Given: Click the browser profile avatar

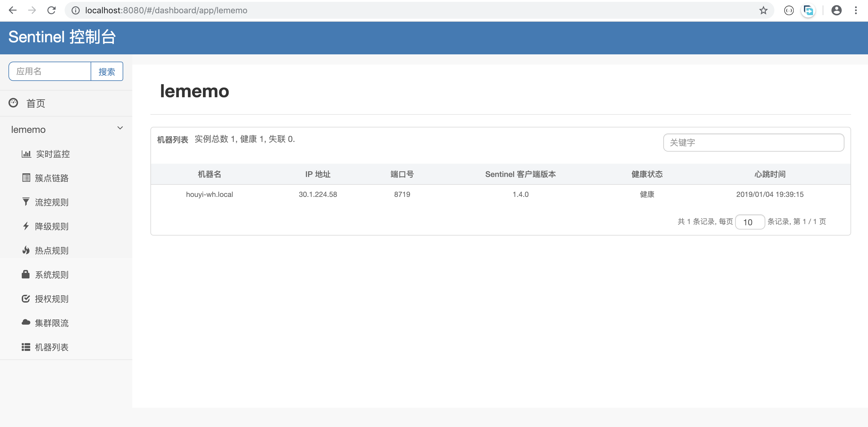Looking at the screenshot, I should tap(837, 11).
